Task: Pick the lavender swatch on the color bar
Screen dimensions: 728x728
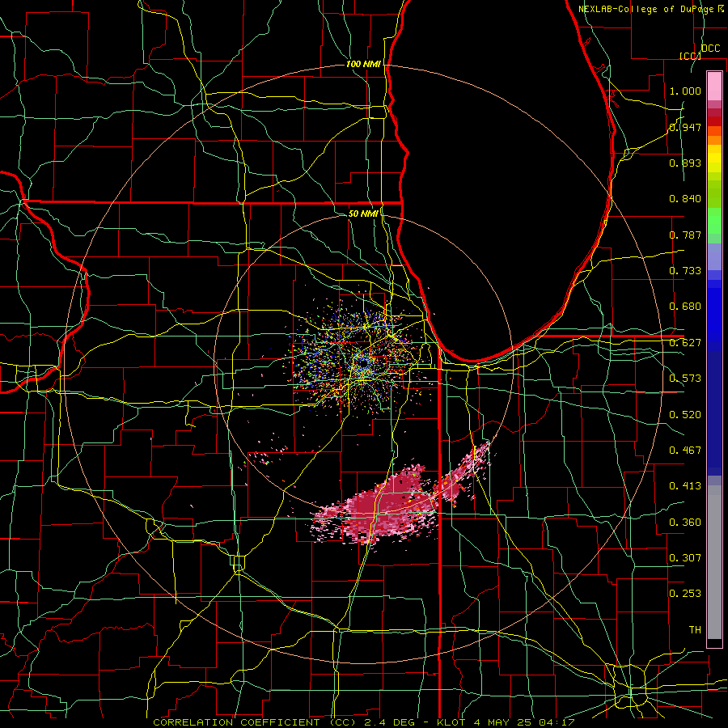Action: [714, 256]
